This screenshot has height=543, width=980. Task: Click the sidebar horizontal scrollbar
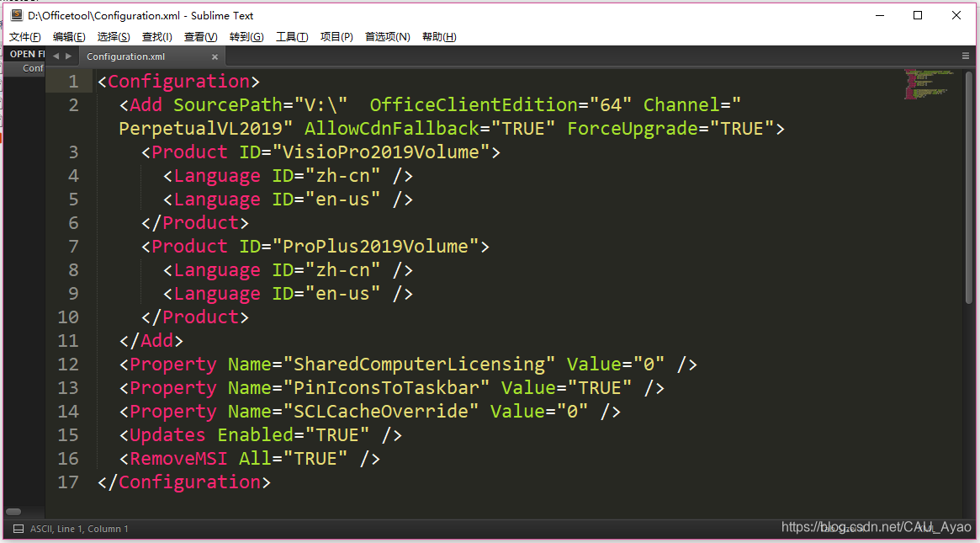13,512
